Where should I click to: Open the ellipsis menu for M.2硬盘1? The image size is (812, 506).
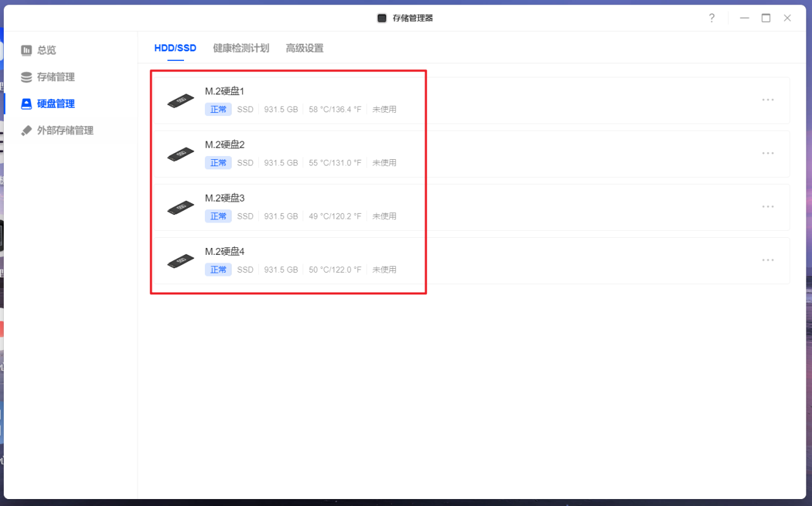pyautogui.click(x=768, y=100)
